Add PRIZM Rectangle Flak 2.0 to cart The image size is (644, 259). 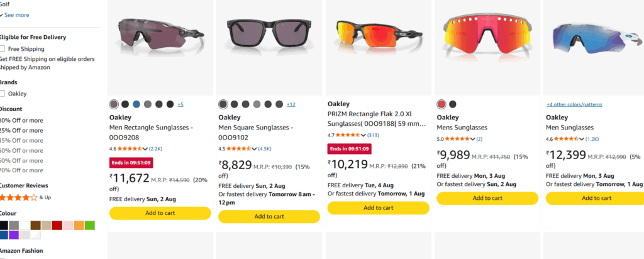point(378,208)
